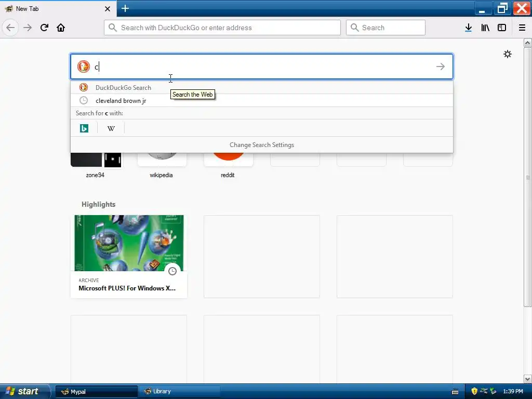This screenshot has width=532, height=399.
Task: Open the Windows start menu
Action: [x=24, y=391]
